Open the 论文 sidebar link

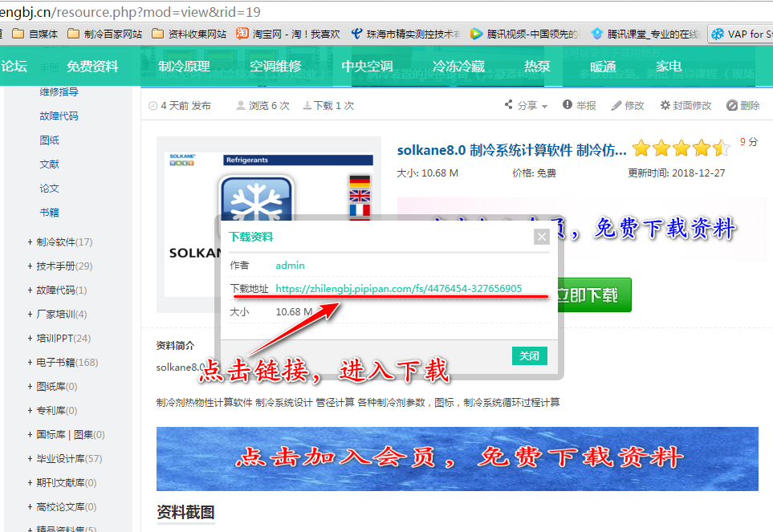pyautogui.click(x=49, y=189)
